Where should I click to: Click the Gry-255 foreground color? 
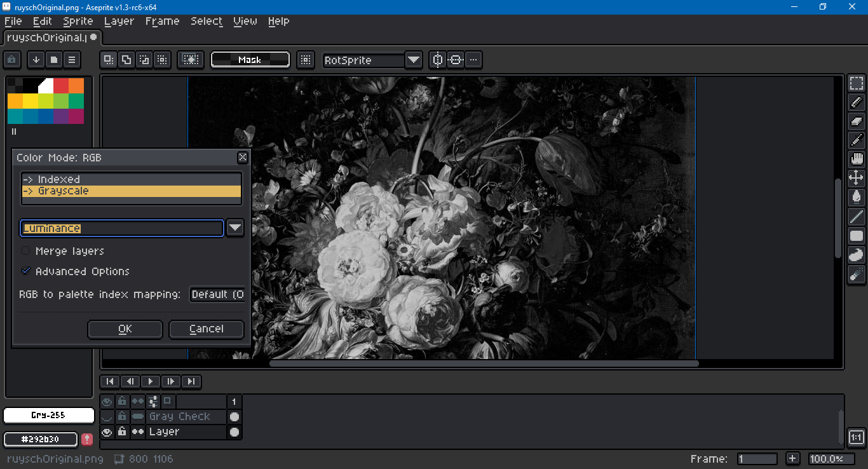tap(49, 416)
